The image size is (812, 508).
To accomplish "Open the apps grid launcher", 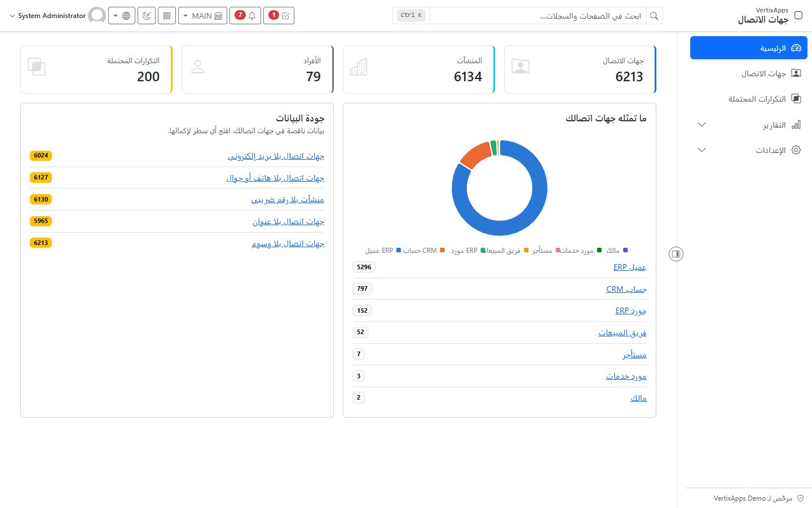I will click(x=167, y=16).
